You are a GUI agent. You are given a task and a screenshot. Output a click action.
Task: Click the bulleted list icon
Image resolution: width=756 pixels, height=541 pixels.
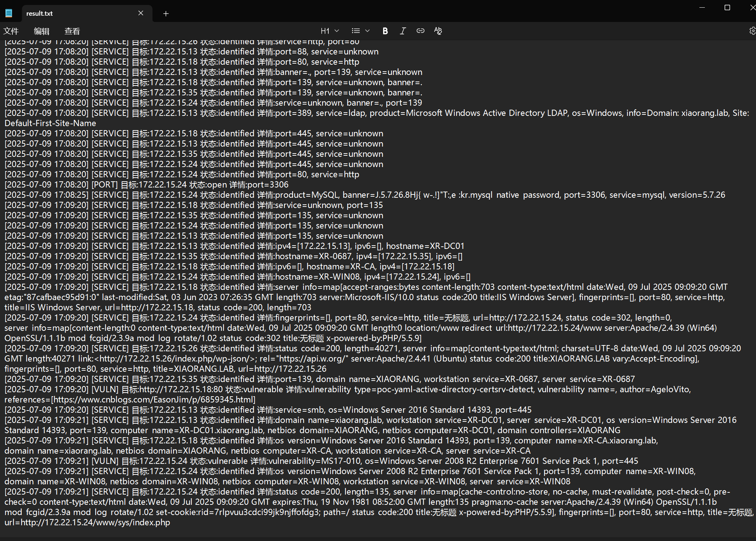(x=356, y=31)
